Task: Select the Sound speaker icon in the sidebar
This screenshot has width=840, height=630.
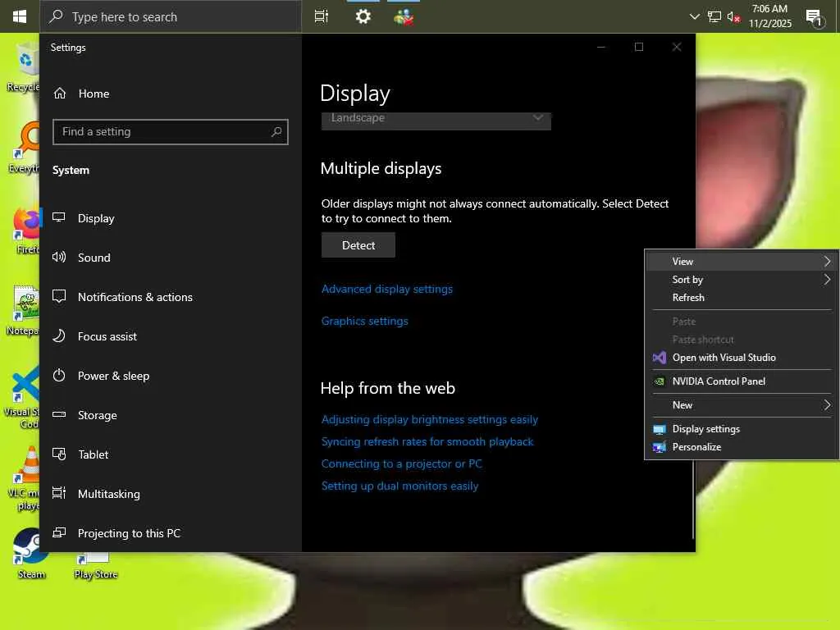Action: click(59, 257)
